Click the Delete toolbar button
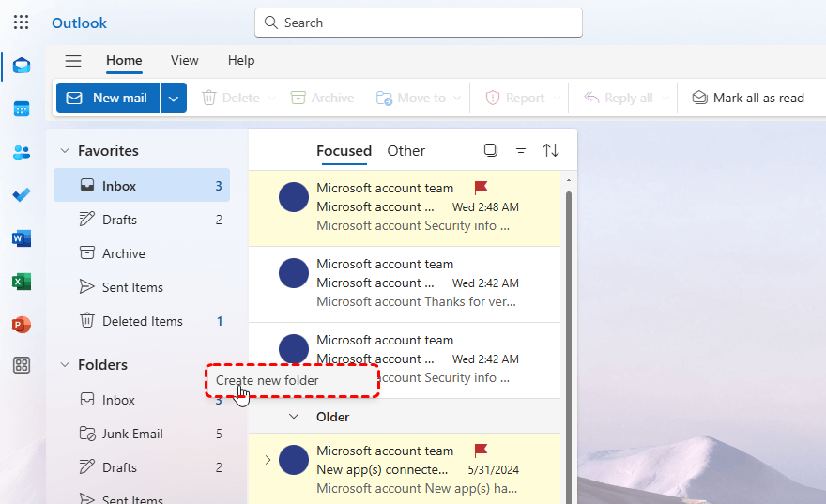 point(231,98)
